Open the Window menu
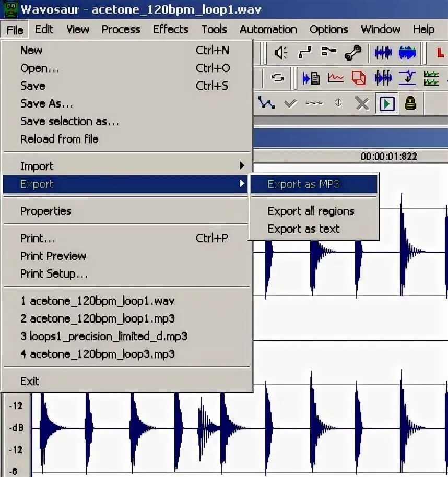This screenshot has height=477, width=448. (381, 30)
